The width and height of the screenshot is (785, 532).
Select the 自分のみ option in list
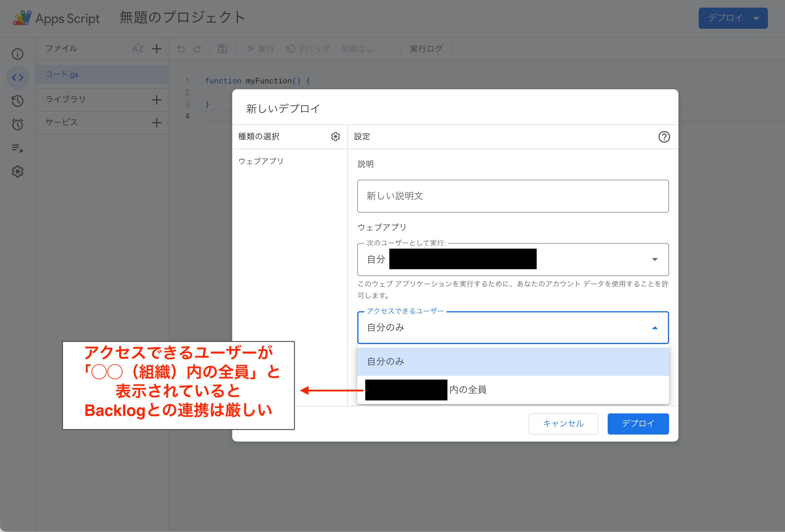tap(513, 361)
